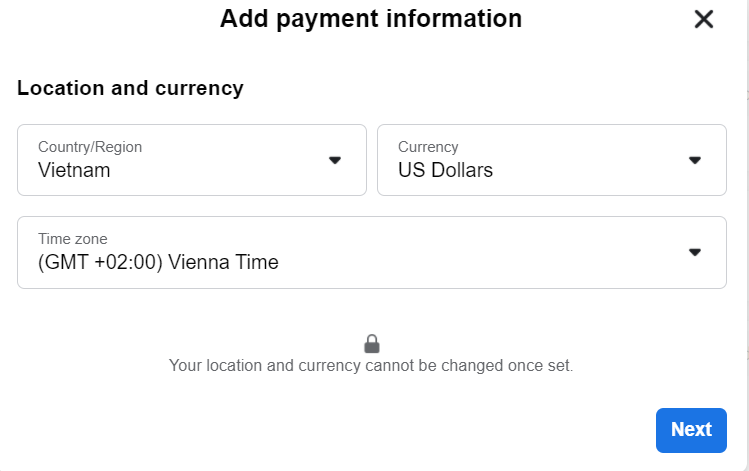The height and width of the screenshot is (471, 749).
Task: Click empty space left of Next button
Action: [x=400, y=430]
